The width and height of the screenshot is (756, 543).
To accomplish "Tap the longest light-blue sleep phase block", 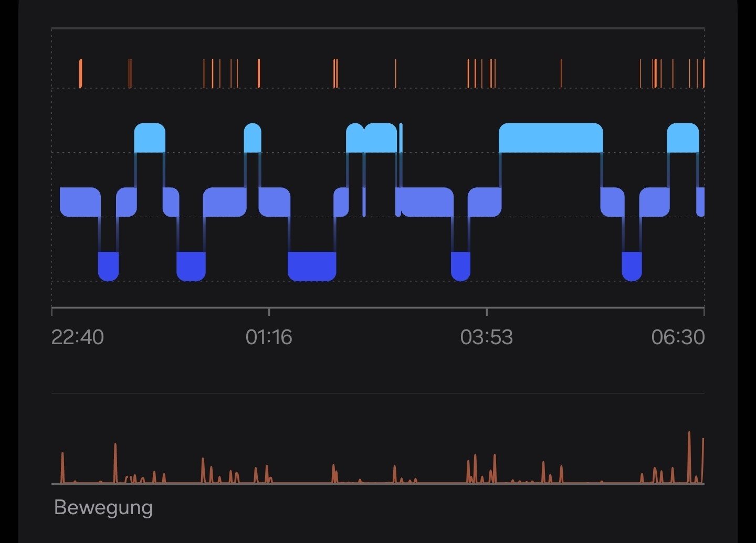I will coord(551,138).
